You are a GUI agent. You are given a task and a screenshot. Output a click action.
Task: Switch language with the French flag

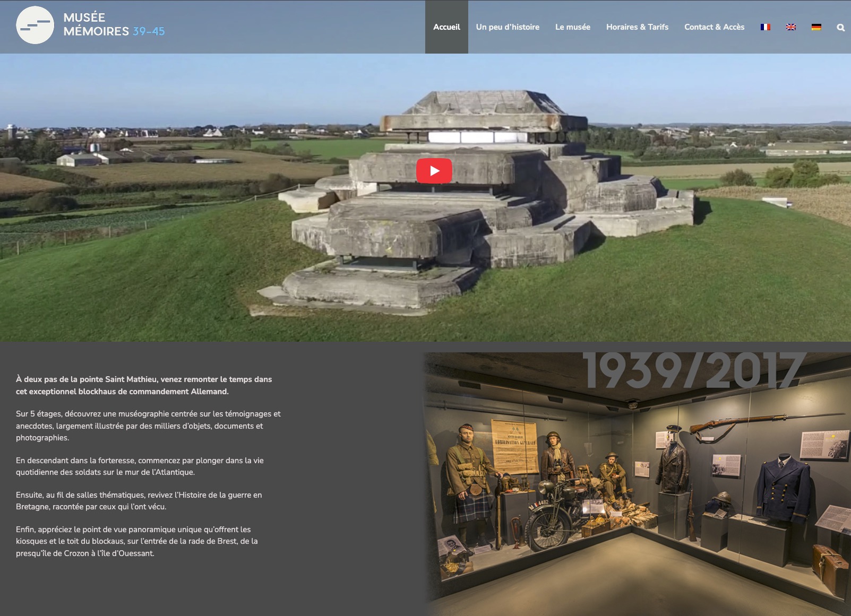point(765,27)
